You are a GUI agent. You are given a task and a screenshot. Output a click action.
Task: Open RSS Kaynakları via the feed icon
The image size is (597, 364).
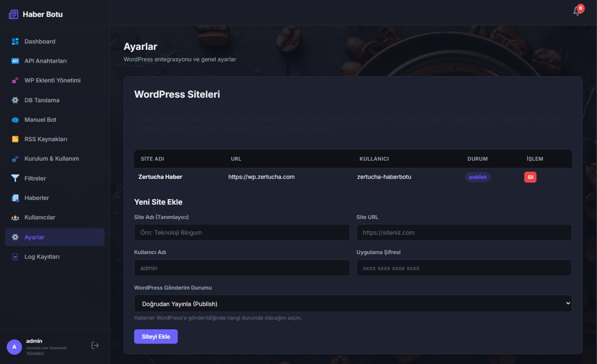15,139
